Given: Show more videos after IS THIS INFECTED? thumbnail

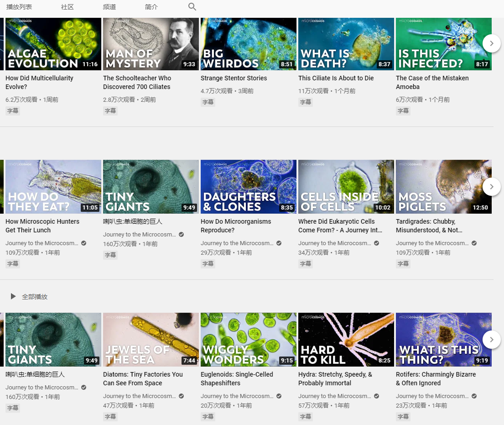Looking at the screenshot, I should click(x=492, y=43).
